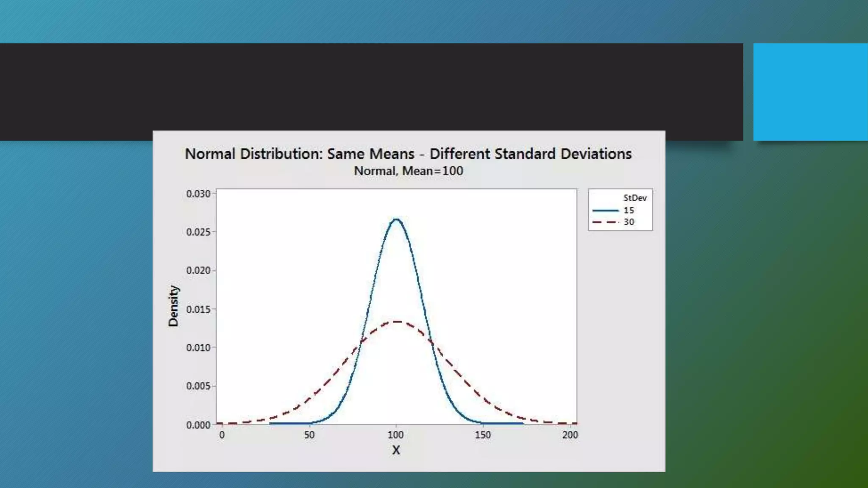Click the chart title text
The image size is (868, 488).
tap(408, 154)
